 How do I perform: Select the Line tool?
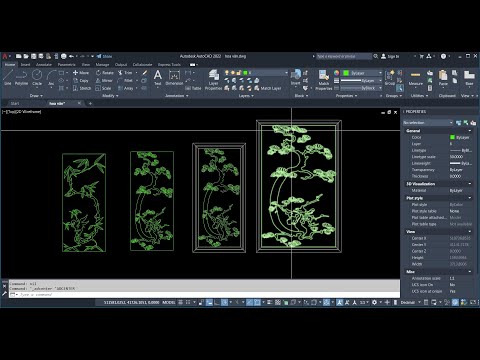[x=8, y=78]
